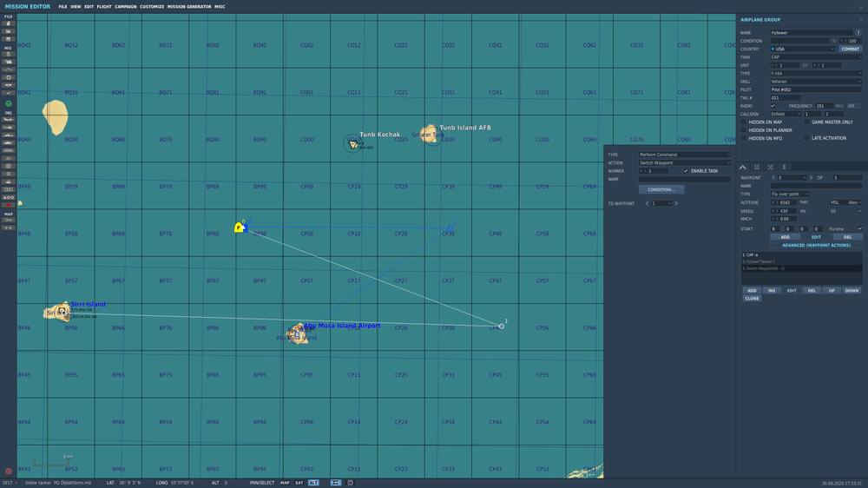Enable GAME MASTER ONLY checkbox
868x488 pixels.
pyautogui.click(x=806, y=122)
